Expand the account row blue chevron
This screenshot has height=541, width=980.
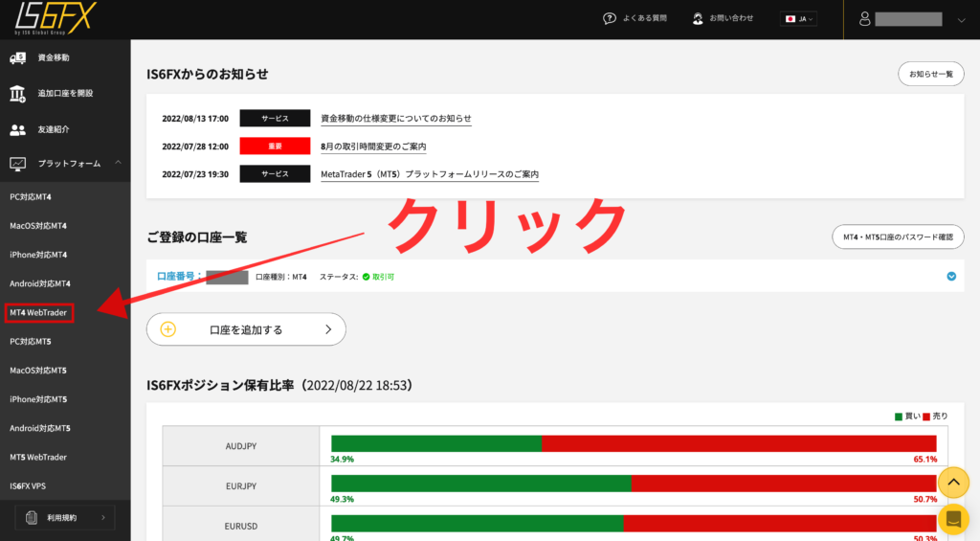pos(951,277)
